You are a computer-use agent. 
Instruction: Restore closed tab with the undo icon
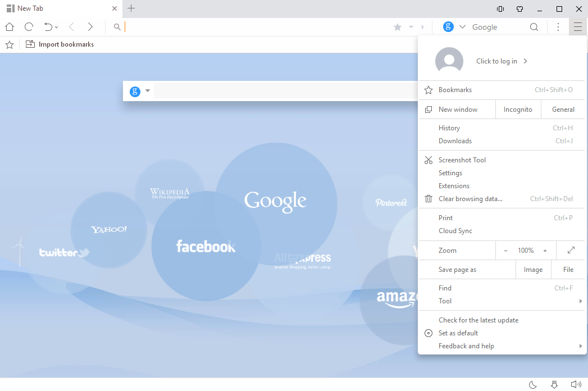point(48,26)
